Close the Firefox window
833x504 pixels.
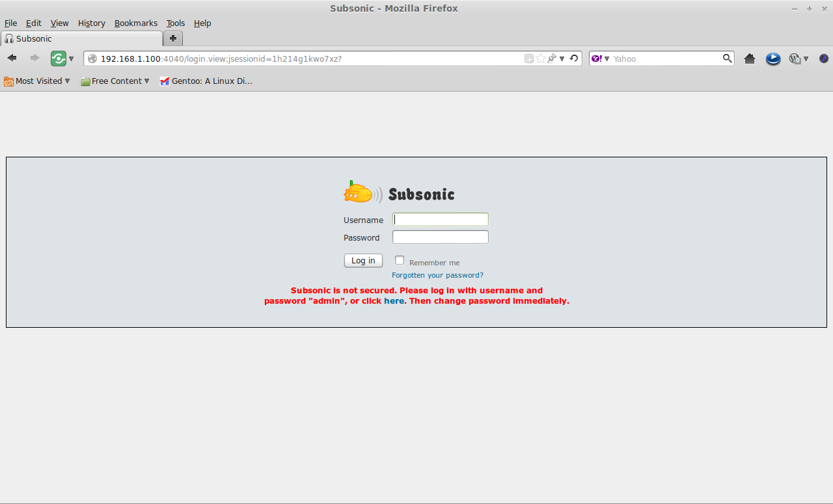tap(825, 8)
